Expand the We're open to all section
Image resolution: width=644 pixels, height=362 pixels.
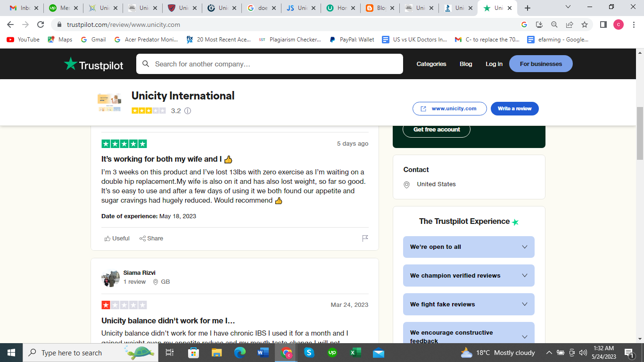(469, 247)
